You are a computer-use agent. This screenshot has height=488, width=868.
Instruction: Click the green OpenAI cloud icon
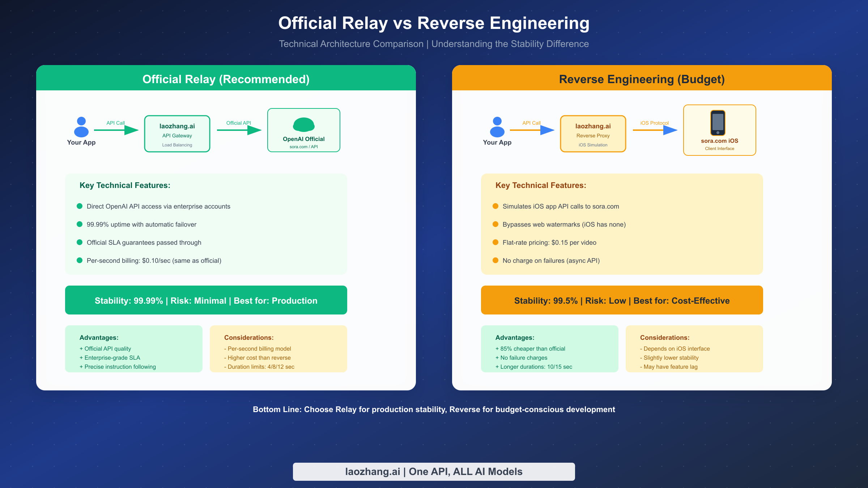(x=304, y=125)
